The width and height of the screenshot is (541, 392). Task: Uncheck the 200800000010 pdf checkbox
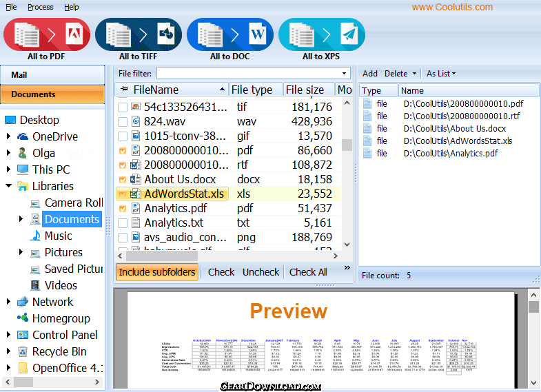123,151
